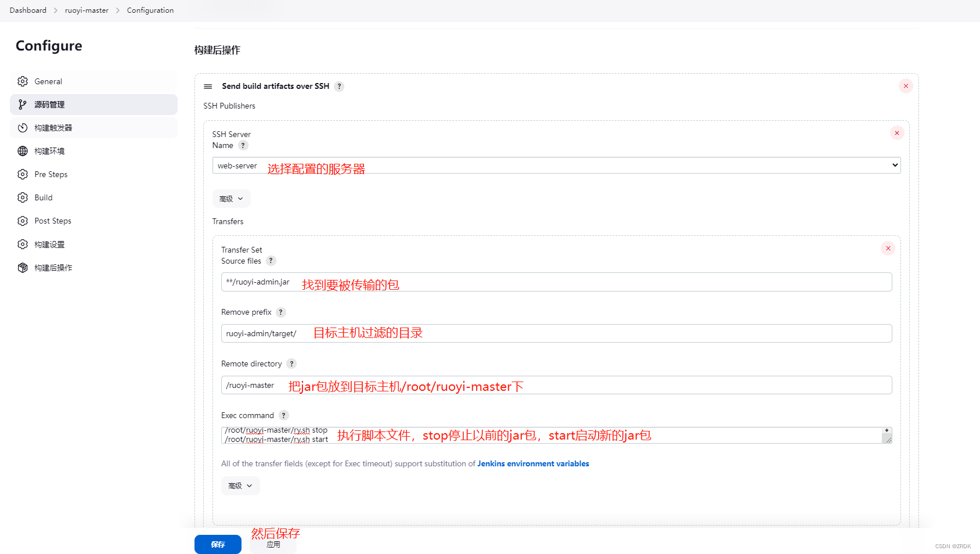
Task: Open the SSH Server Name dropdown
Action: point(556,166)
